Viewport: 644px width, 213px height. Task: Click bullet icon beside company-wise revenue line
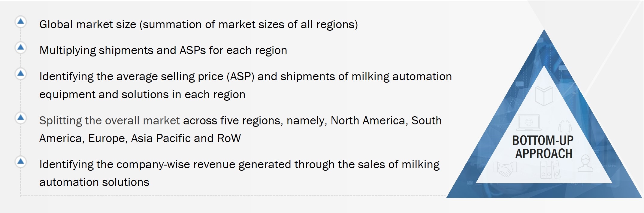(x=20, y=162)
